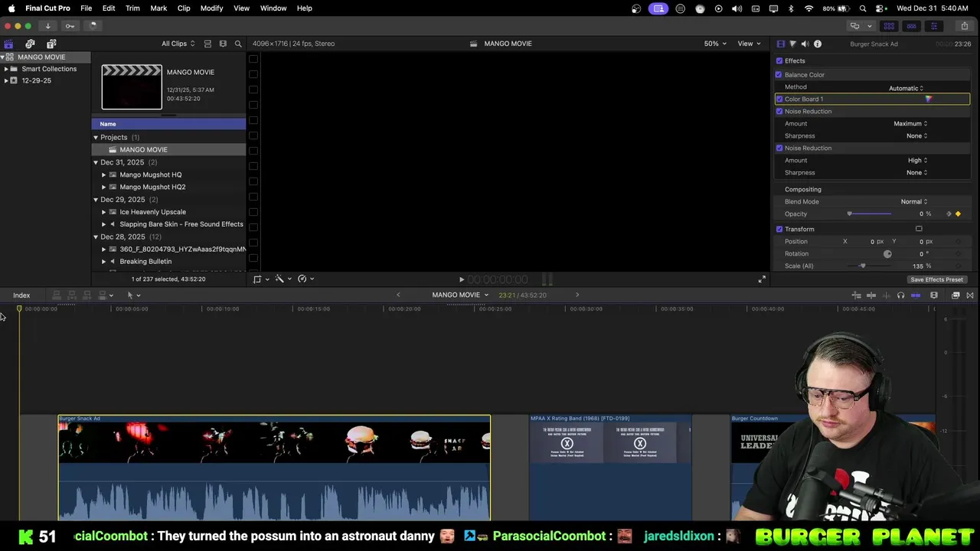Screen dimensions: 980x551
Task: Disable the Balance Color effect
Action: pos(779,75)
